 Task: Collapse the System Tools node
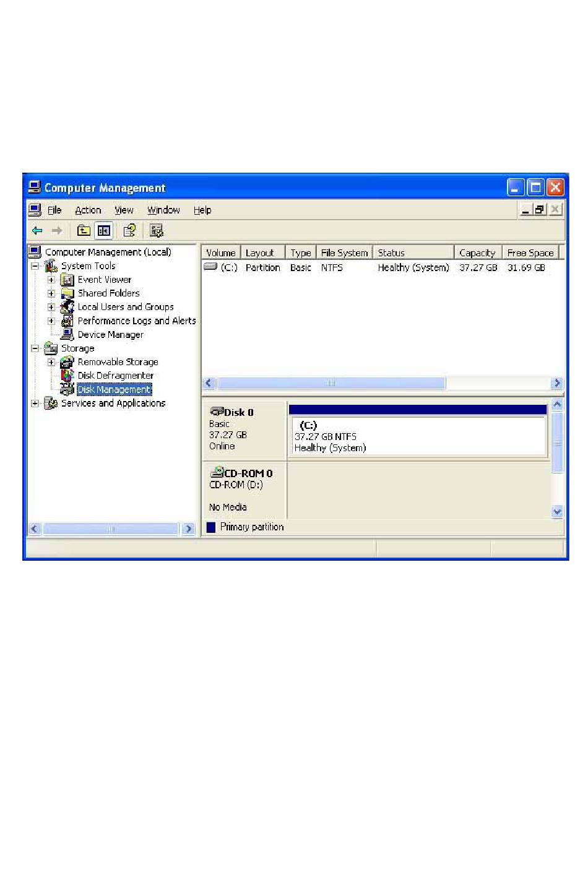pyautogui.click(x=35, y=266)
